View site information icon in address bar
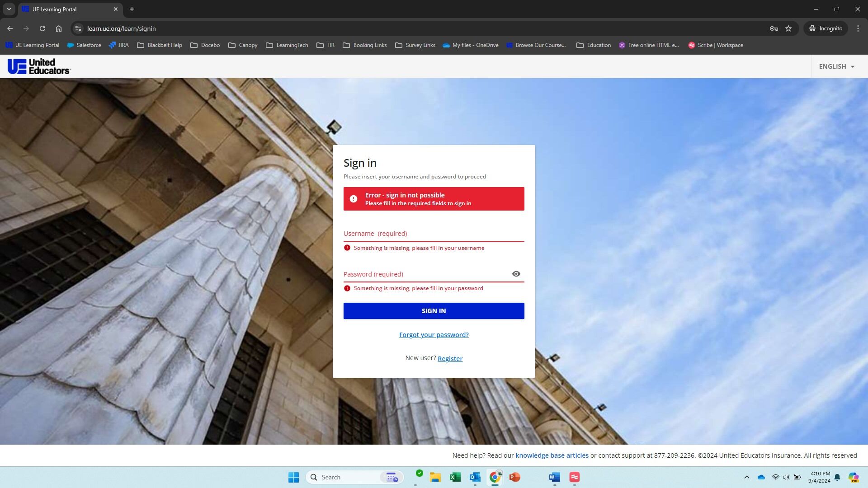 78,28
